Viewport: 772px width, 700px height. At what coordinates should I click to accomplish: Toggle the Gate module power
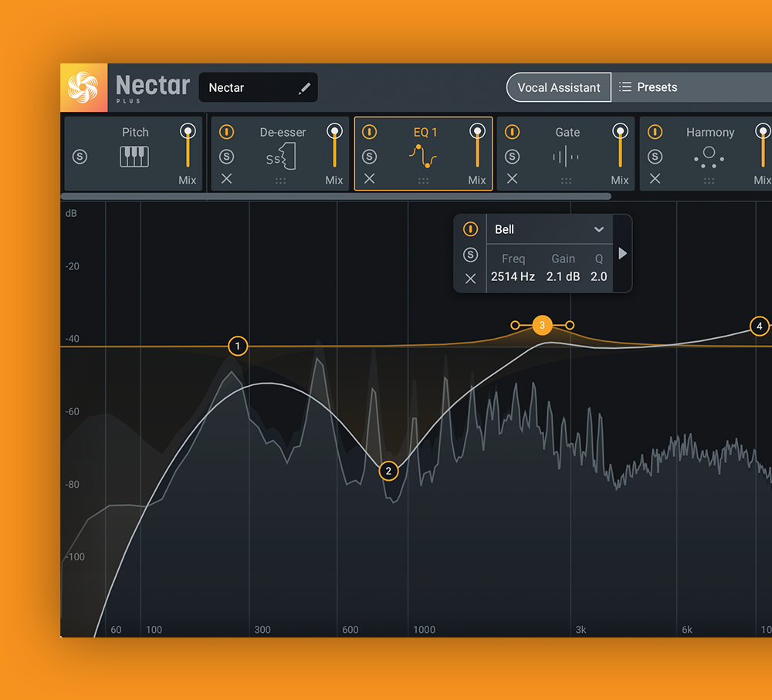coord(512,132)
